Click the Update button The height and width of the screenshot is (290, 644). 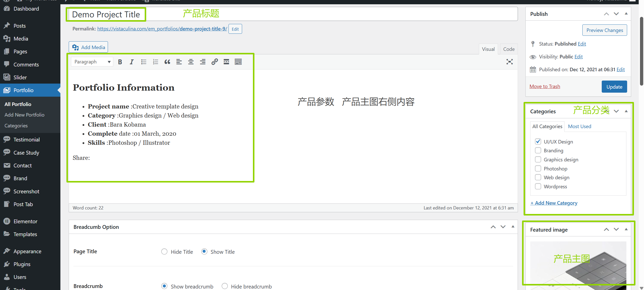pos(614,87)
